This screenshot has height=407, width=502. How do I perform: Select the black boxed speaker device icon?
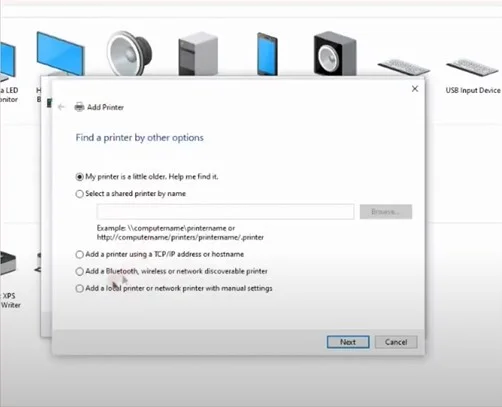(x=335, y=53)
